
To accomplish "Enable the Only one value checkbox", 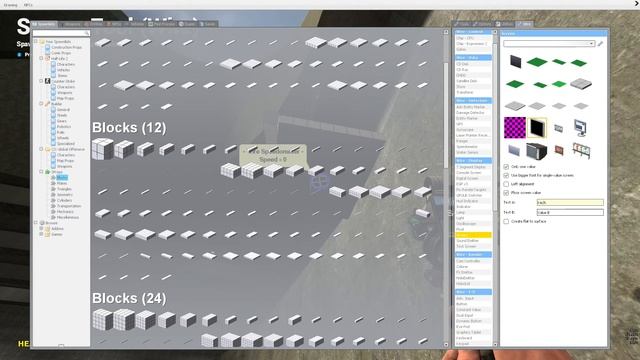I will click(506, 167).
